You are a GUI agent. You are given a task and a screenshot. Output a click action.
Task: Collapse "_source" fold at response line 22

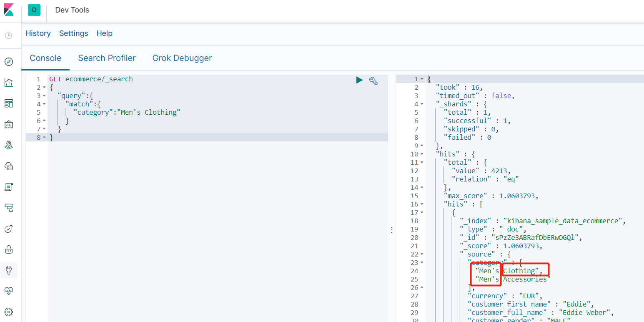(422, 254)
